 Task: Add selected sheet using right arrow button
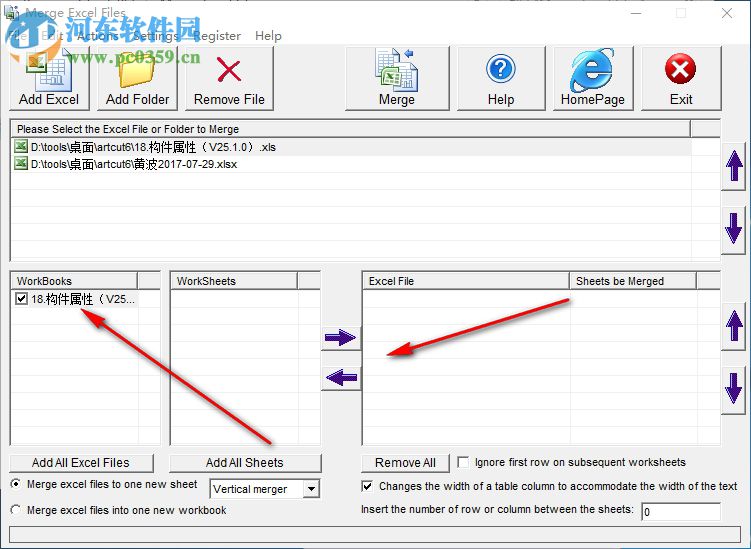coord(341,337)
